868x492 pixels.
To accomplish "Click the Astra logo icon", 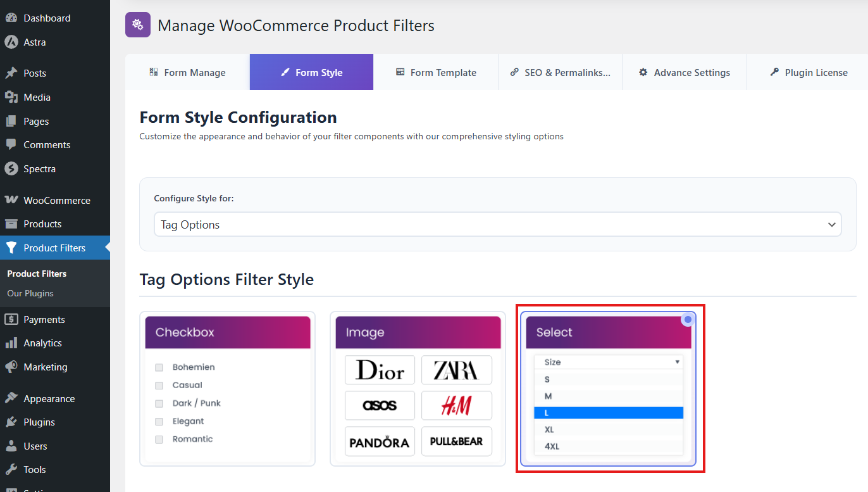I will [x=11, y=42].
